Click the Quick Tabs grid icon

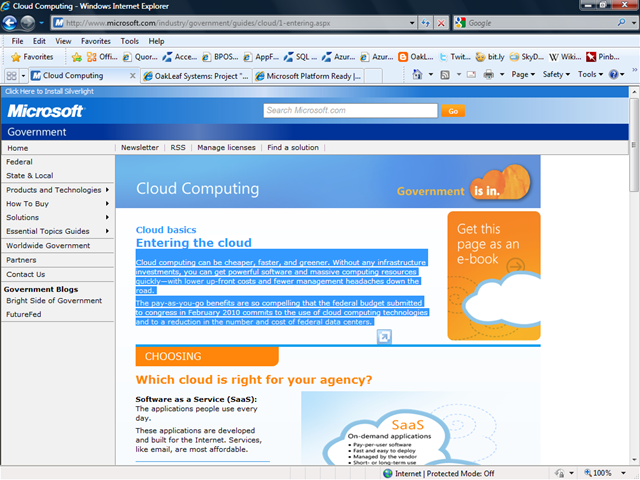(11, 76)
